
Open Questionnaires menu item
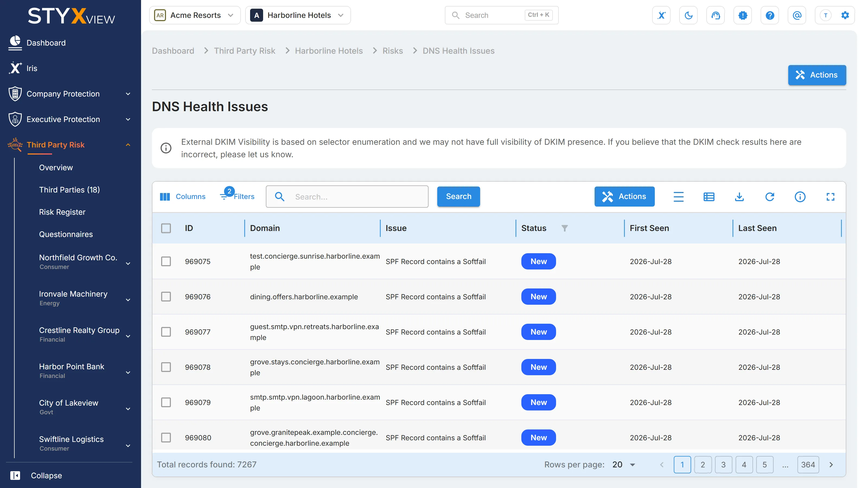[x=66, y=235]
